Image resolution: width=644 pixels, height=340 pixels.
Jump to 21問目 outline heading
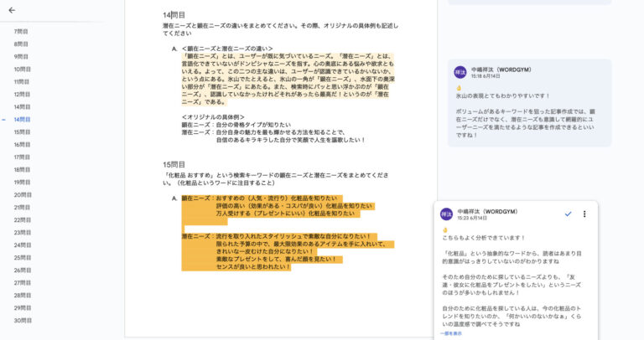pyautogui.click(x=22, y=208)
